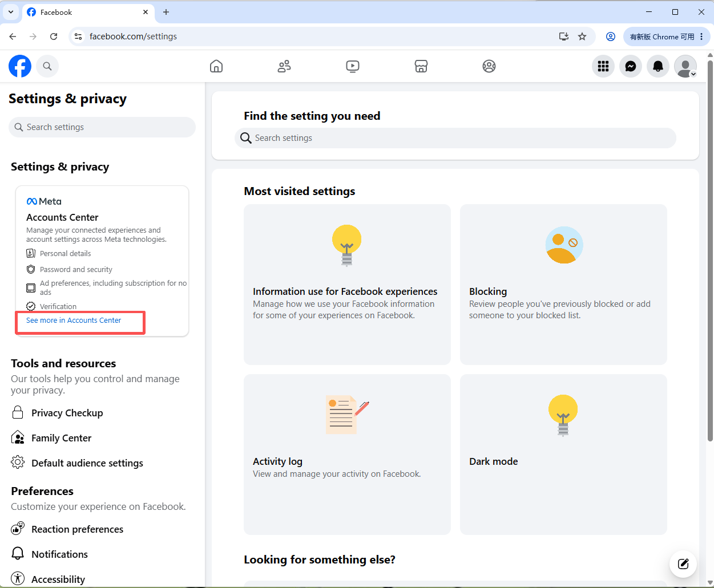Open the Blocking settings card
Image resolution: width=714 pixels, height=588 pixels.
click(x=563, y=285)
